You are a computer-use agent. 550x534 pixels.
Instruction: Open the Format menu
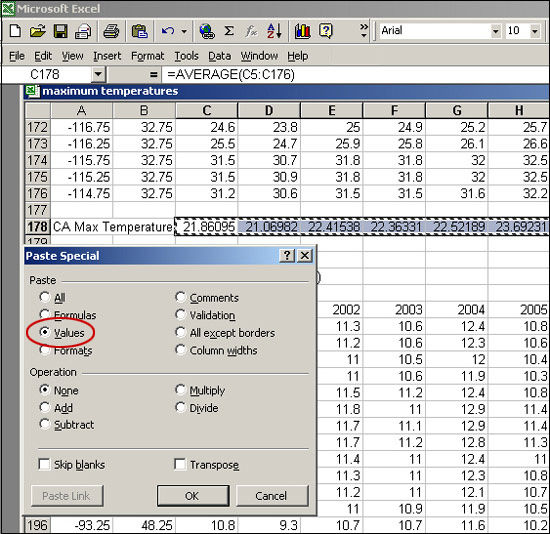[x=147, y=56]
